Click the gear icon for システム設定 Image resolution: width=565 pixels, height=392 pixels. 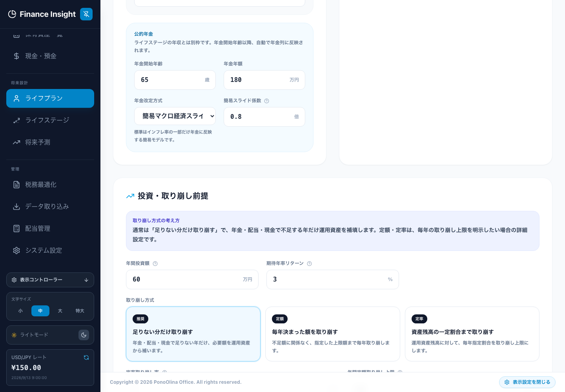tap(16, 250)
